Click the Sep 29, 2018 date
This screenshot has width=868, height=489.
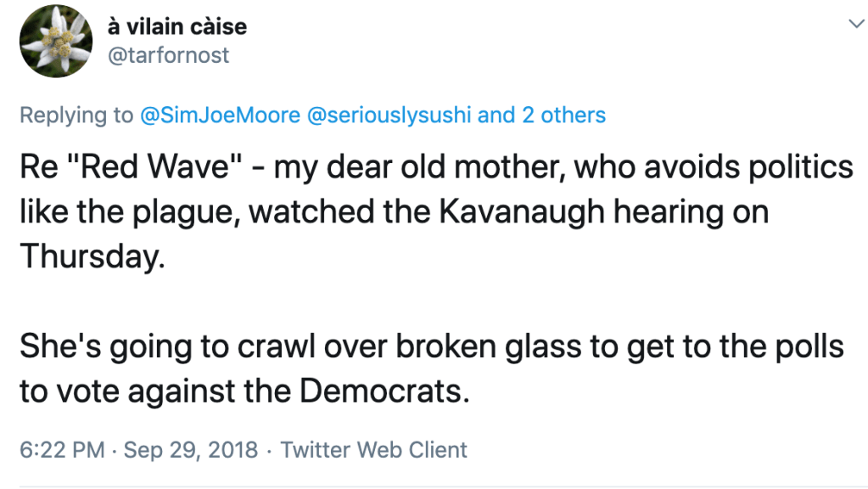coord(191,449)
